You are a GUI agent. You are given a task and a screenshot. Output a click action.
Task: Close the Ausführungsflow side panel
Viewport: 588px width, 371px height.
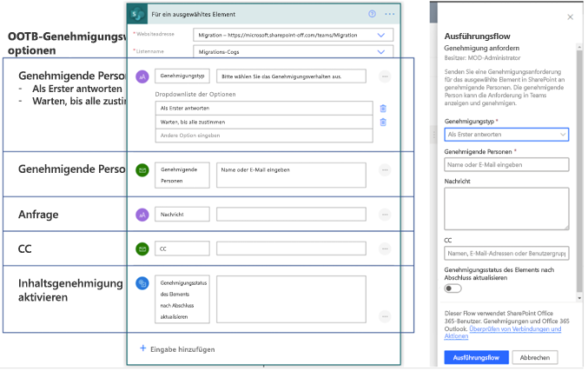(x=570, y=17)
